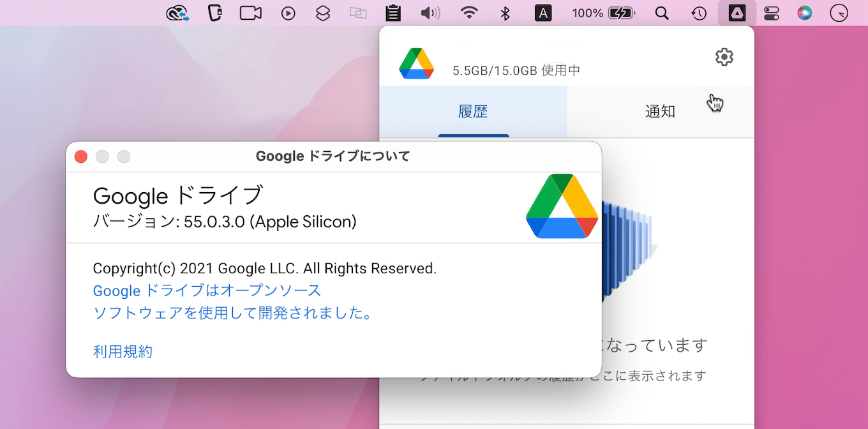868x429 pixels.
Task: Click the Copyright(c) 2021 Google LLC text
Action: 265,268
